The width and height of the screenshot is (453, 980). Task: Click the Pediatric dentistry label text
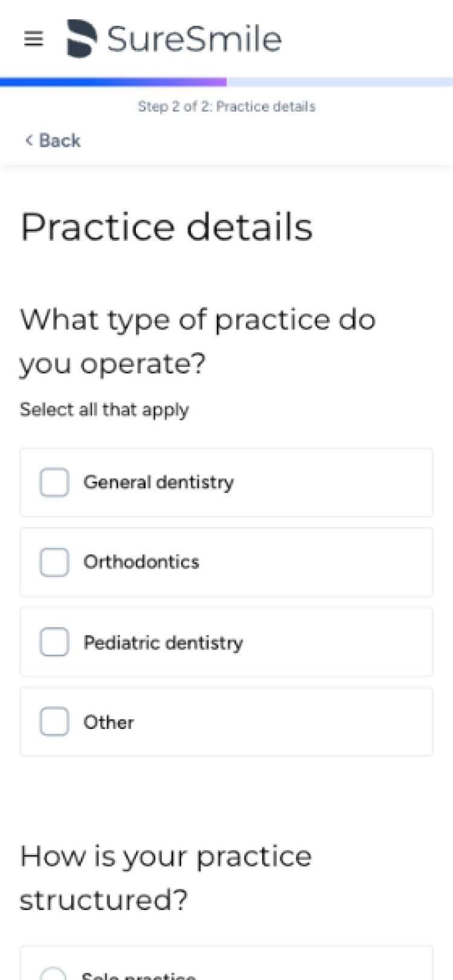[163, 643]
